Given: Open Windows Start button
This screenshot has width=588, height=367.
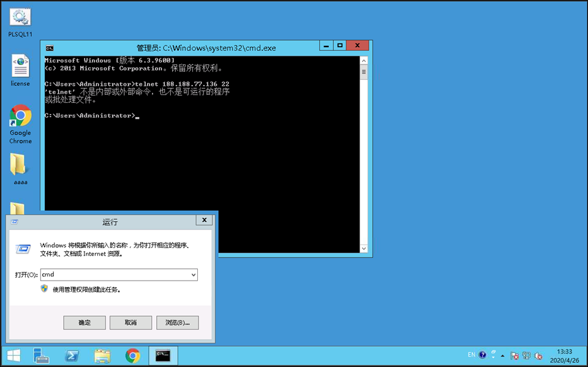Looking at the screenshot, I should (13, 356).
